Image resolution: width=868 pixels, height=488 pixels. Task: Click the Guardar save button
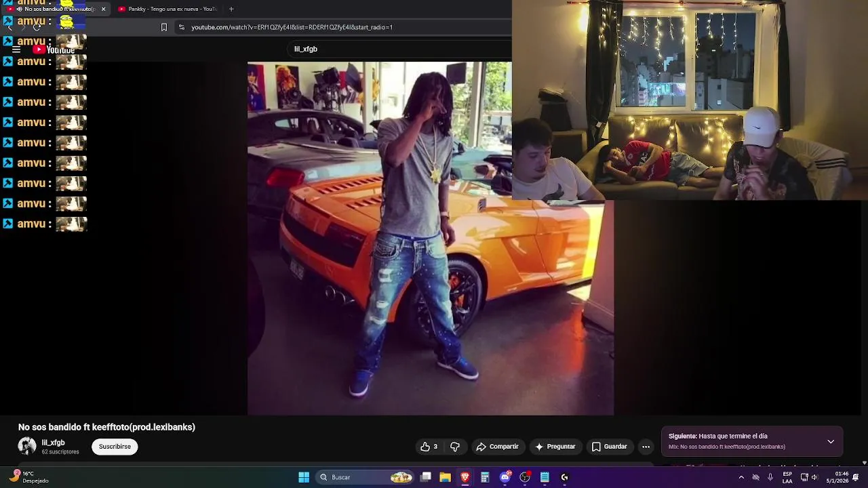pos(609,447)
